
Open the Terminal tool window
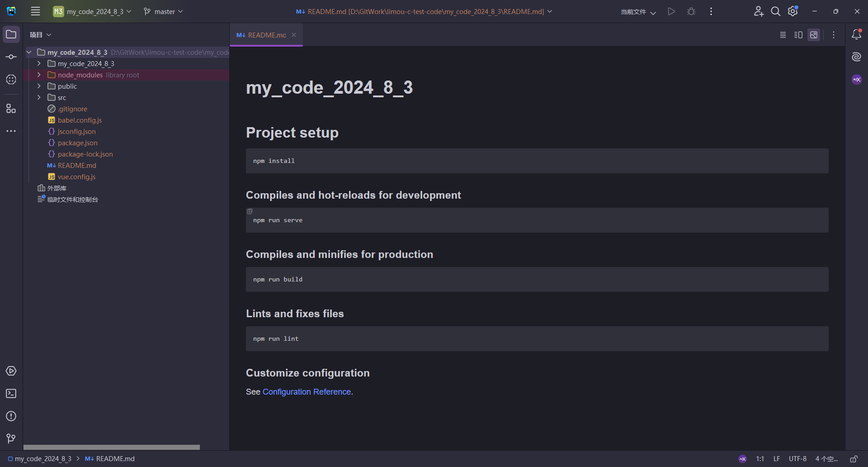(11, 394)
